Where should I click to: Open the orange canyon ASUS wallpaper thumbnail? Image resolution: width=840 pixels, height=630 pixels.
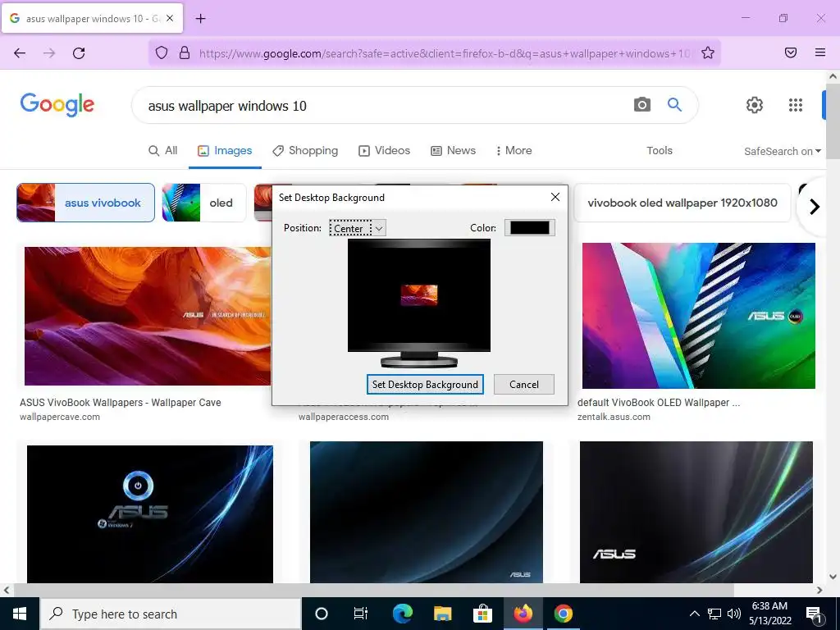[x=148, y=316]
